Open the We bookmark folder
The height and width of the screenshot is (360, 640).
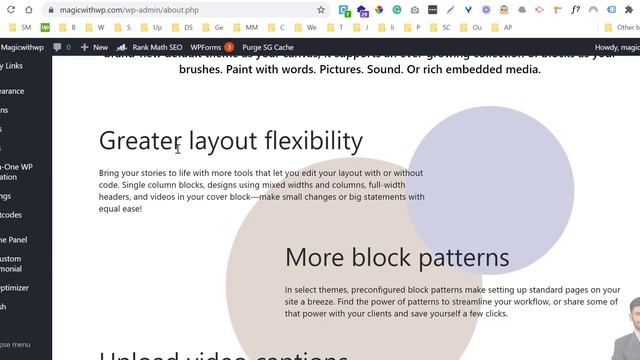(306, 27)
